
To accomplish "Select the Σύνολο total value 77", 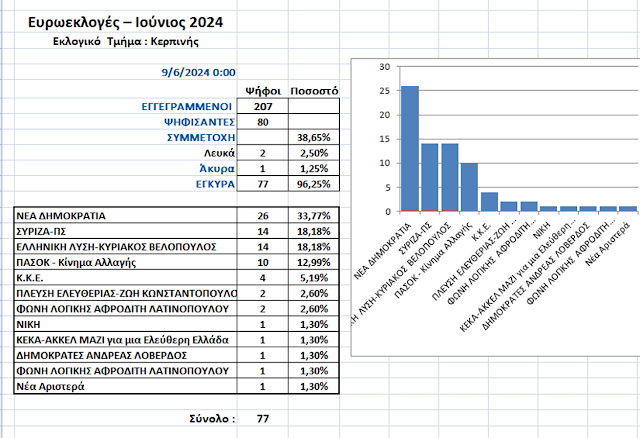I will tap(263, 418).
